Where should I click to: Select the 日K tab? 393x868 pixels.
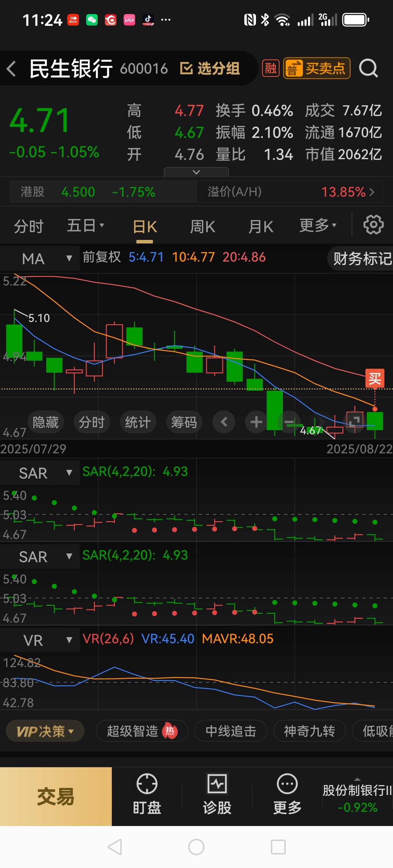(145, 227)
